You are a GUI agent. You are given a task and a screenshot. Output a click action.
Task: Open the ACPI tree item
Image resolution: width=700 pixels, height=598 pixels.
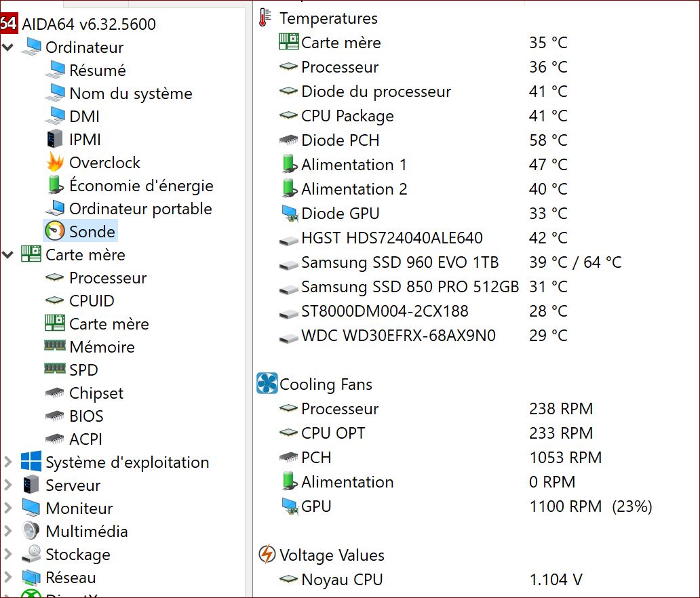(85, 439)
